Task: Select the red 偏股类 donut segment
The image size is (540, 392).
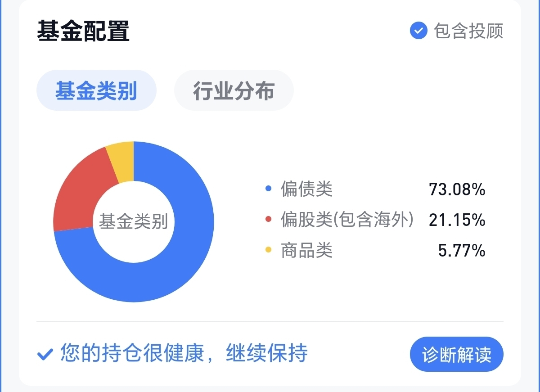Action: tap(76, 194)
